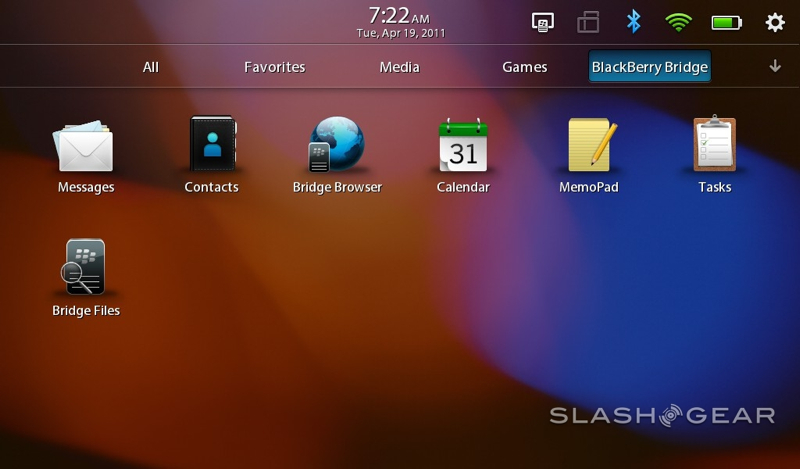
Task: Toggle the orientation lock icon
Action: 589,22
